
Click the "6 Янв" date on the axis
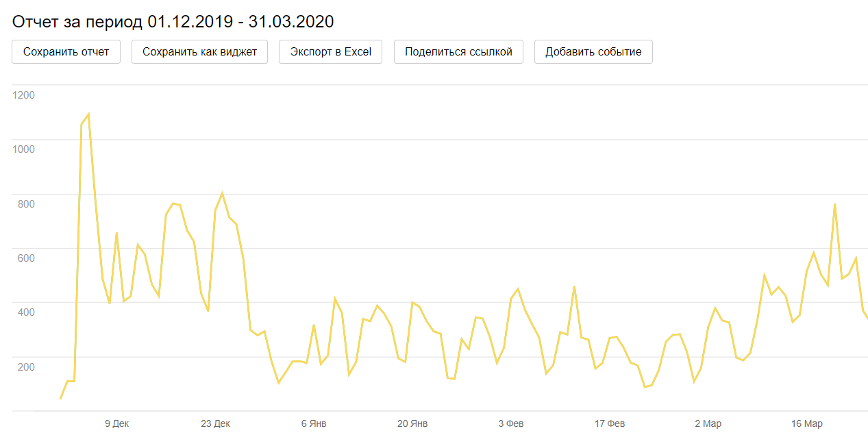[314, 424]
